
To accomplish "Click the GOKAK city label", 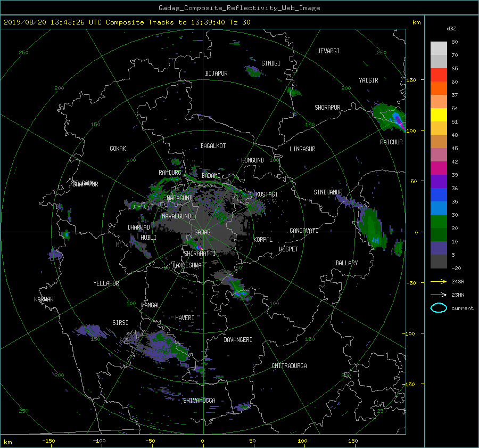I will tap(118, 149).
